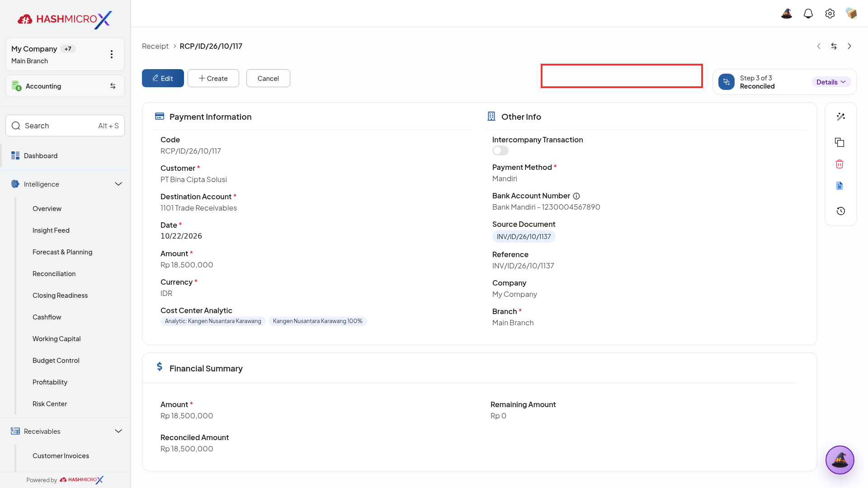Open Working Capital menu item

57,339
